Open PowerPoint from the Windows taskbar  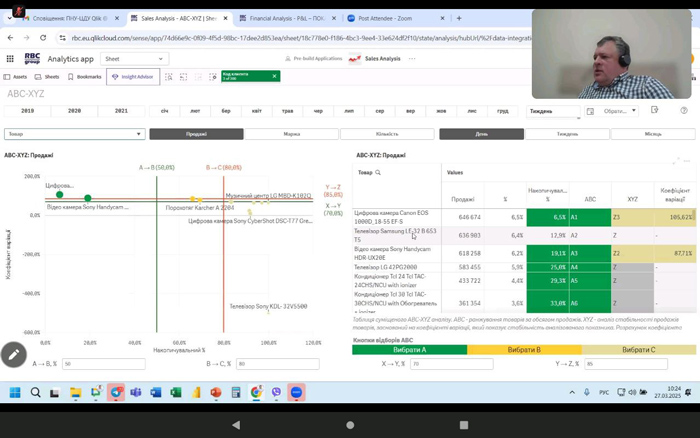click(215, 392)
